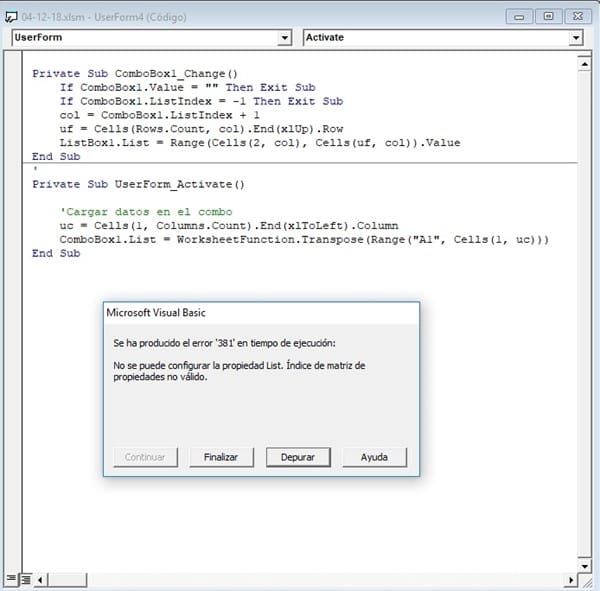Click the horizontal scrollbar right arrow

point(571,580)
